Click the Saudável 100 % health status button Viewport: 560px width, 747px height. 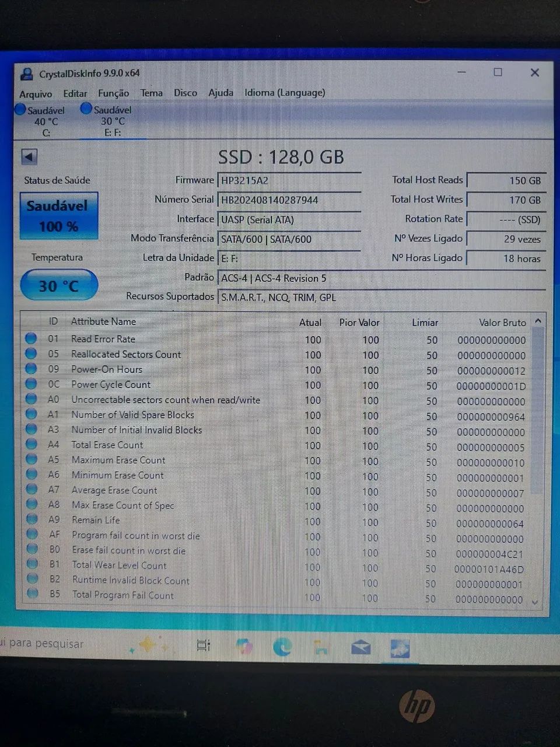point(58,216)
